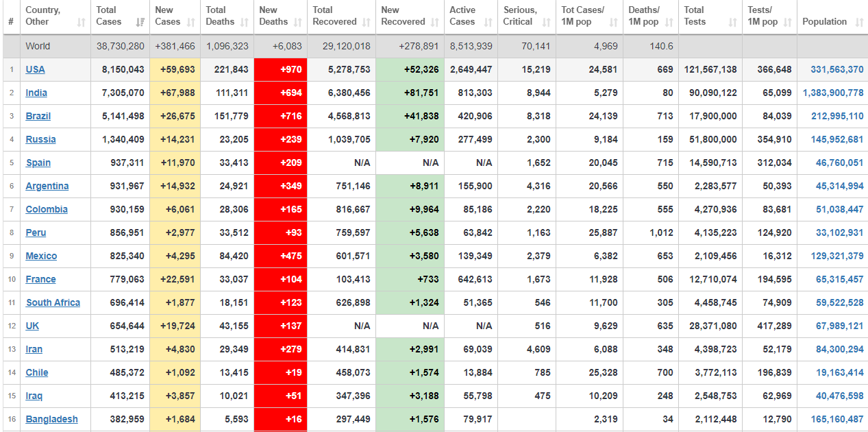Sort by Active Cases sort icon
This screenshot has width=868, height=432.
(x=488, y=22)
